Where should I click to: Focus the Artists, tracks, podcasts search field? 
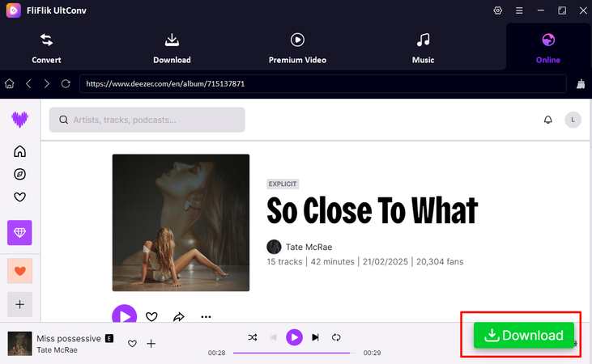[147, 120]
